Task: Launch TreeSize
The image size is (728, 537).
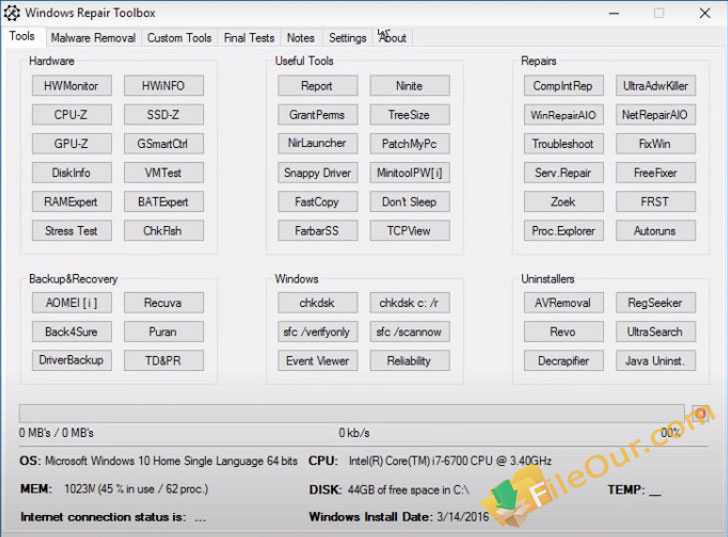Action: 410,115
